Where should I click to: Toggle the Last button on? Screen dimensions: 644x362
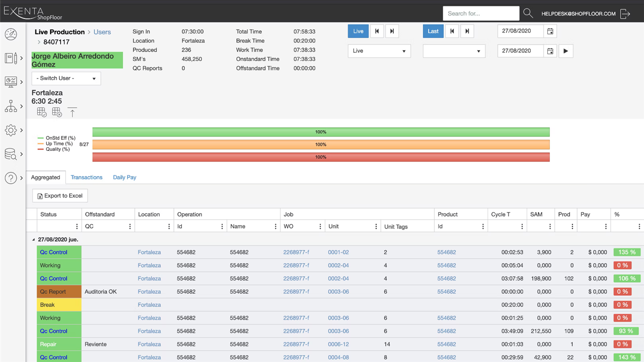(433, 31)
